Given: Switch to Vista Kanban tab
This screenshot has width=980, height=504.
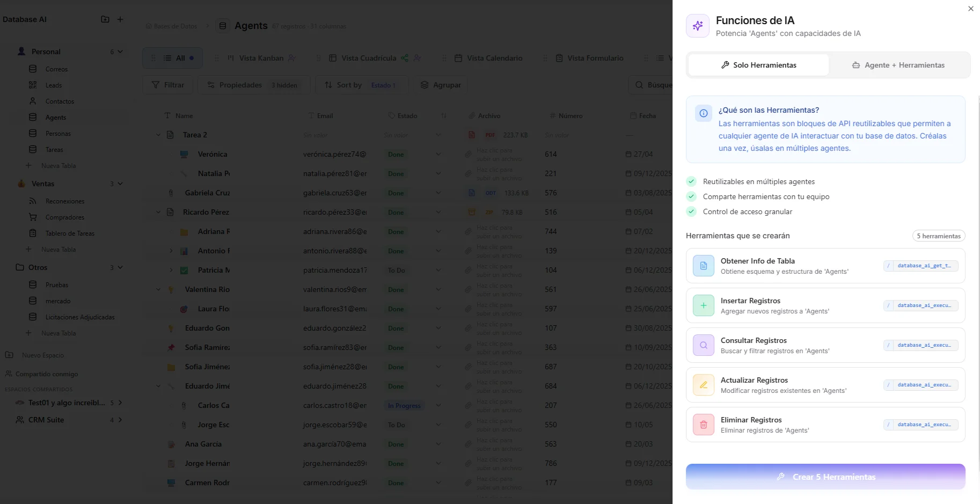Looking at the screenshot, I should coord(261,58).
